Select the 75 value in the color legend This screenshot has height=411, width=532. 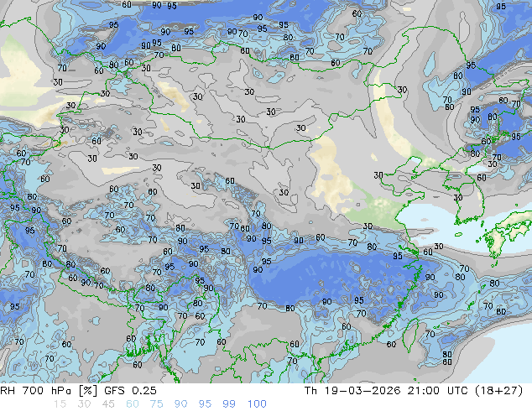click(x=156, y=404)
